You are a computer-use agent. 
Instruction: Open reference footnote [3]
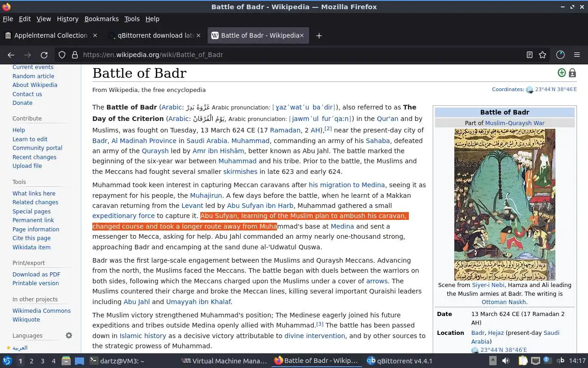tap(320, 323)
